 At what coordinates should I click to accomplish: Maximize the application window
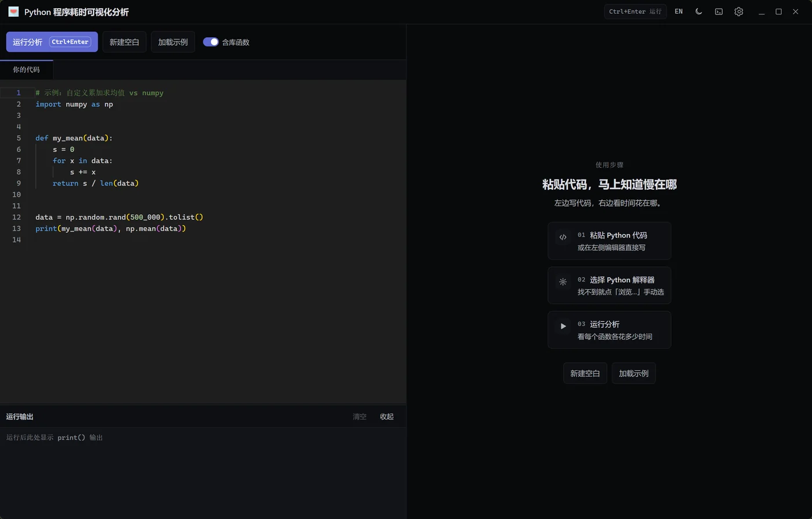point(778,12)
